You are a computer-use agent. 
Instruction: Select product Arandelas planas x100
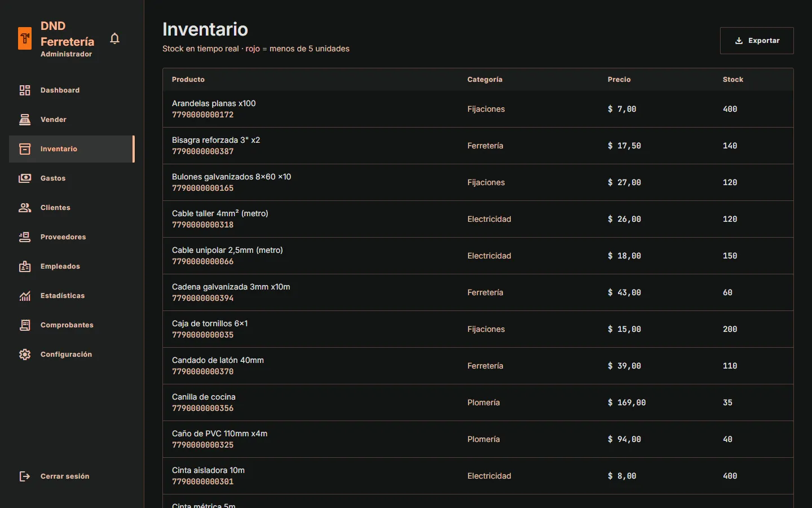pyautogui.click(x=214, y=103)
